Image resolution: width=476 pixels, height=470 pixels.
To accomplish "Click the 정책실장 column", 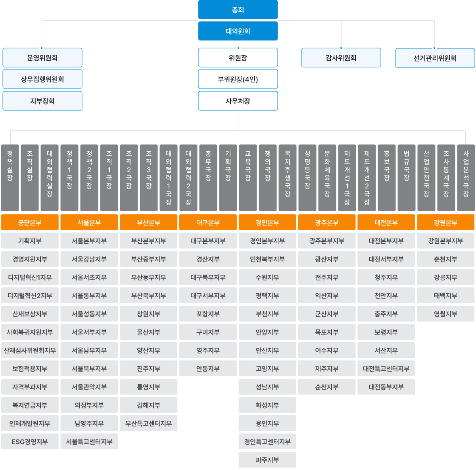I will coord(10,178).
